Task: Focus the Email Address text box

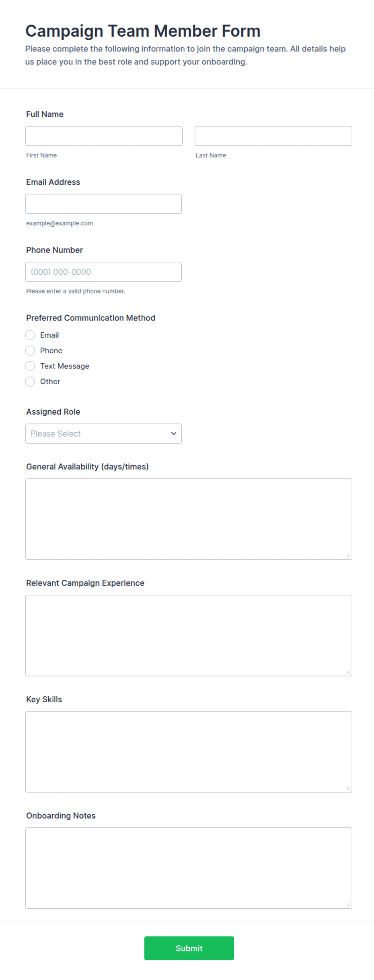Action: (103, 204)
